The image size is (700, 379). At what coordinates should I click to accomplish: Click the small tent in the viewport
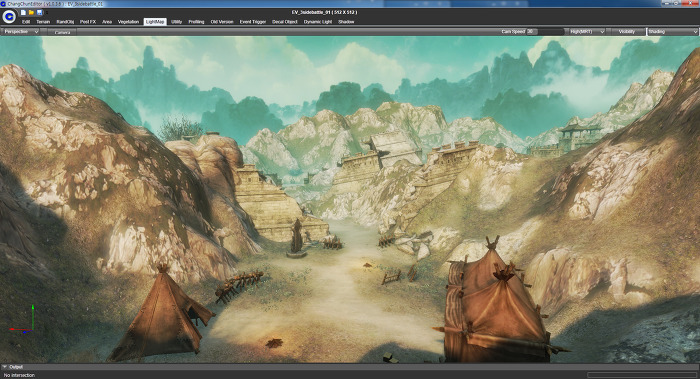tap(162, 312)
